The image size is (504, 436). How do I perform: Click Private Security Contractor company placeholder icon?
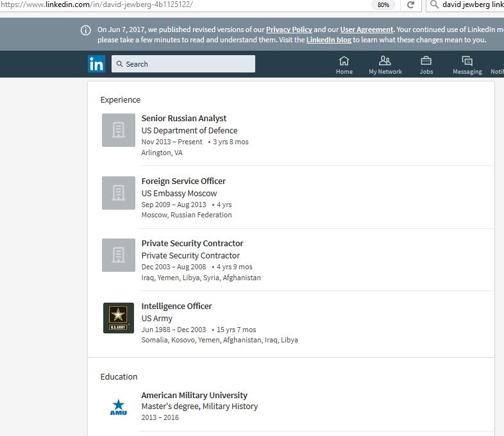[118, 255]
